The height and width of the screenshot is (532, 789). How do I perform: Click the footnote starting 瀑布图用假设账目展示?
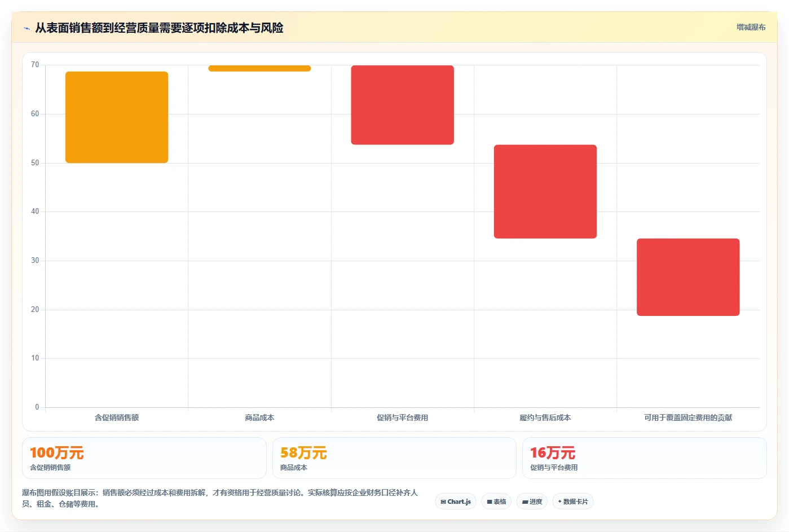(220, 498)
